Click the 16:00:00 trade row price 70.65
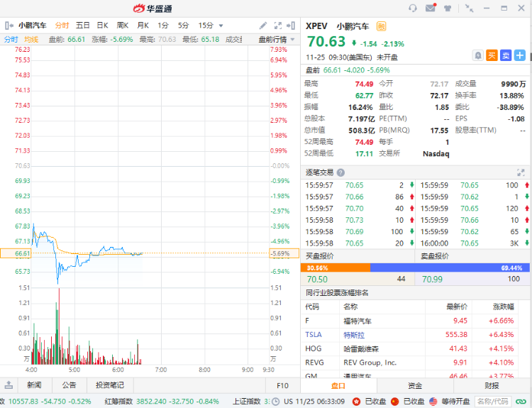 (x=470, y=243)
